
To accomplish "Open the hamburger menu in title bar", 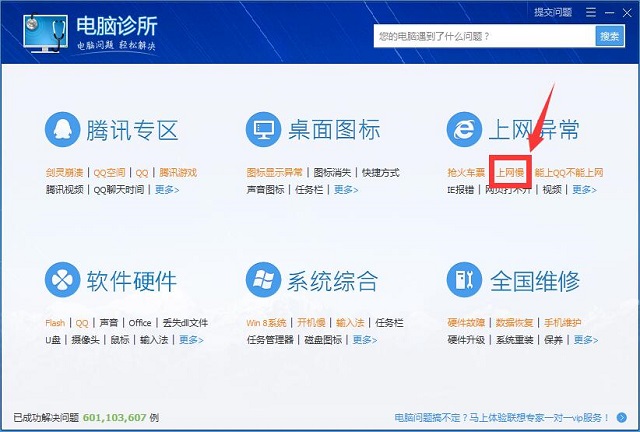I will pos(591,13).
